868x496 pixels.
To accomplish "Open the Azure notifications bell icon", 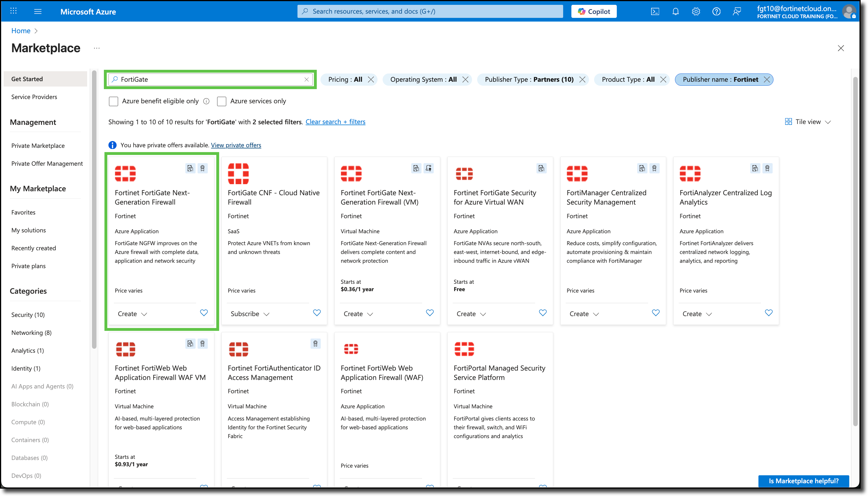I will pyautogui.click(x=675, y=11).
